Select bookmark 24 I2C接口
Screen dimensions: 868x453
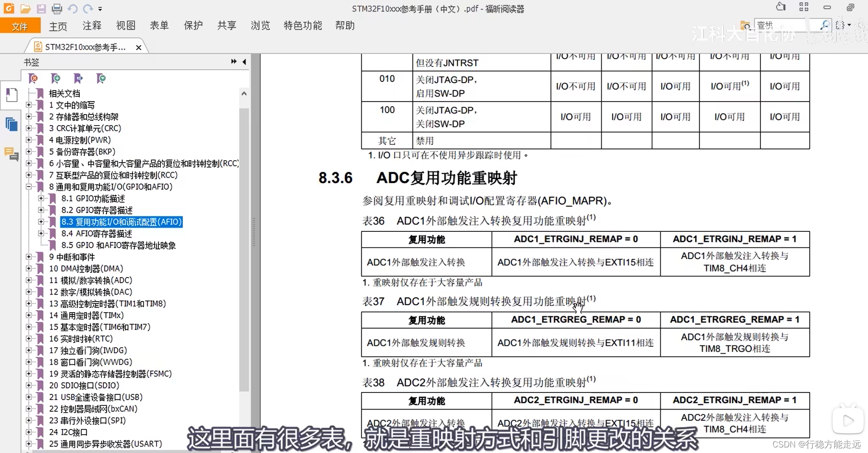[x=68, y=432]
